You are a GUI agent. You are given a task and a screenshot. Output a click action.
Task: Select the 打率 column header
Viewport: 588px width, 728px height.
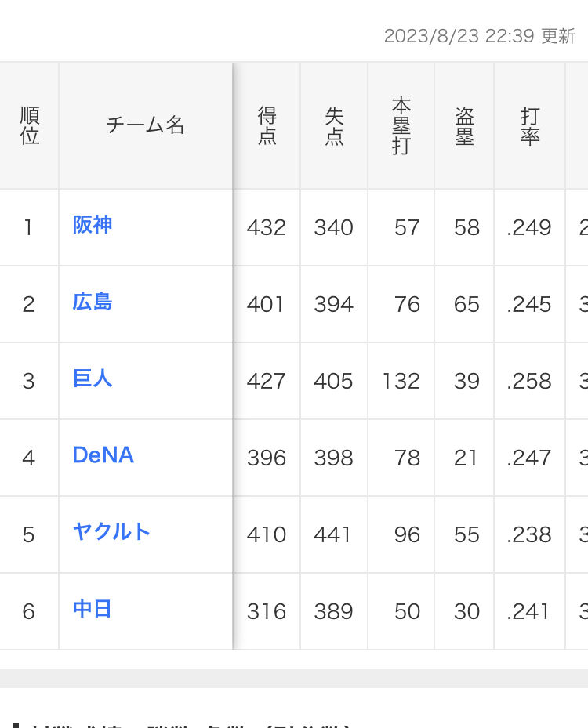click(530, 125)
